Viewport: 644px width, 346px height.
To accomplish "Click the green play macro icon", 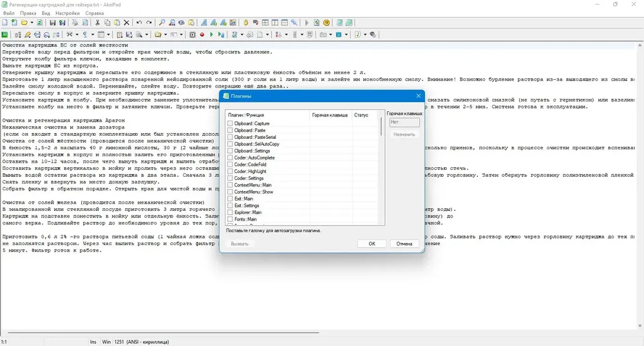I will coord(211,35).
